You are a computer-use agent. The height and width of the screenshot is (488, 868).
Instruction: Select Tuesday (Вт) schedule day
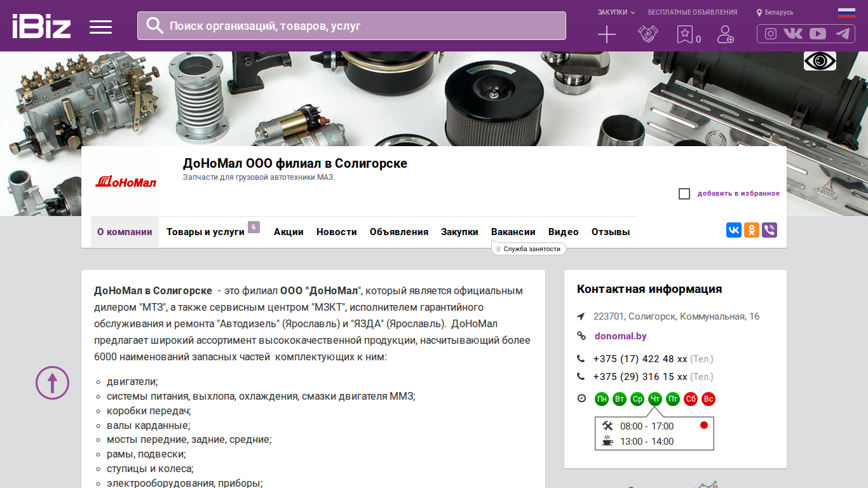pyautogui.click(x=620, y=399)
